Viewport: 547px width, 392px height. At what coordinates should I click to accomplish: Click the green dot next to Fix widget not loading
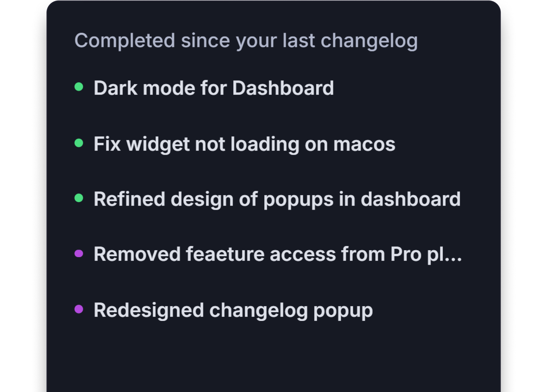79,143
